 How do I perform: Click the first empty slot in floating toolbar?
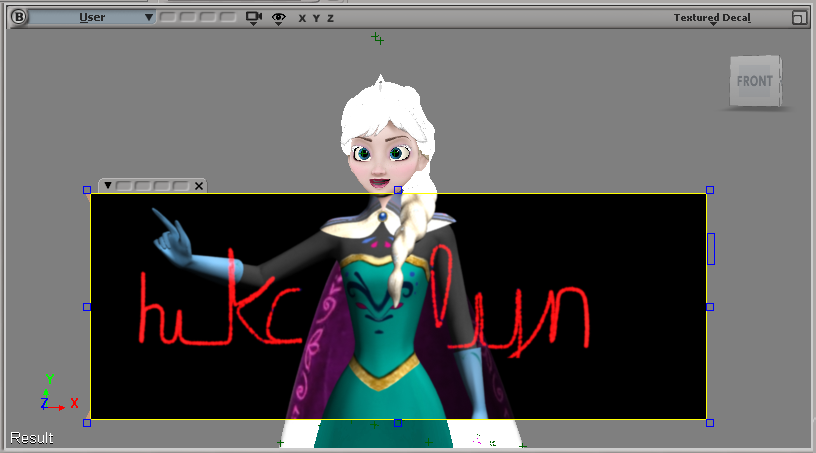tap(123, 186)
